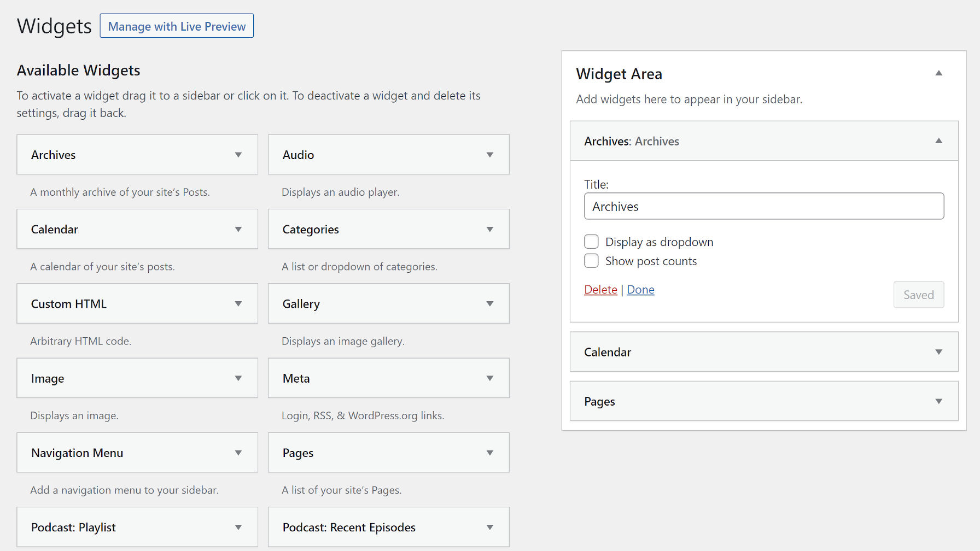Expand the Podcast: Recent Episodes widget
This screenshot has height=551, width=980.
(x=490, y=527)
